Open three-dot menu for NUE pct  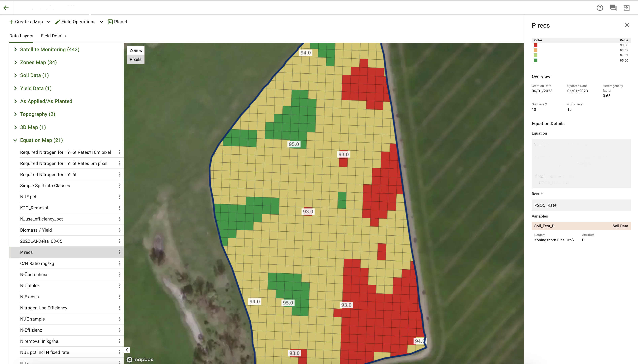[x=119, y=197]
